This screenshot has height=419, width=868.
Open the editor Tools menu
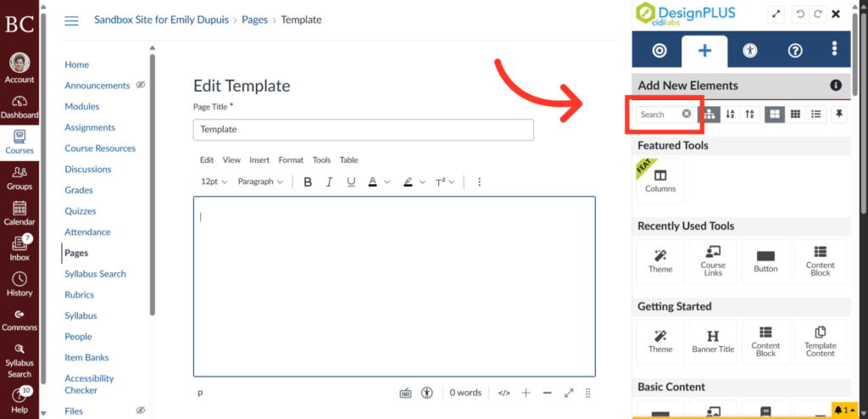321,160
